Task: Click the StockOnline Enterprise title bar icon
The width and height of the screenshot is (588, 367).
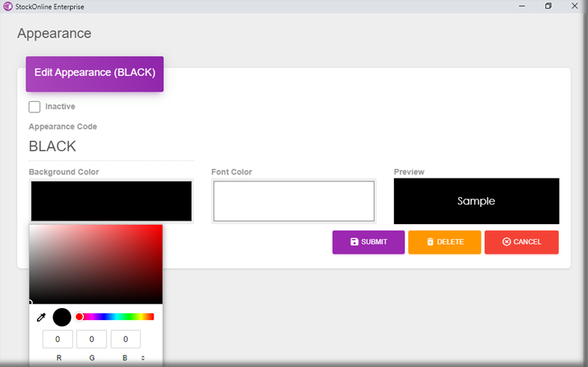Action: pos(8,6)
